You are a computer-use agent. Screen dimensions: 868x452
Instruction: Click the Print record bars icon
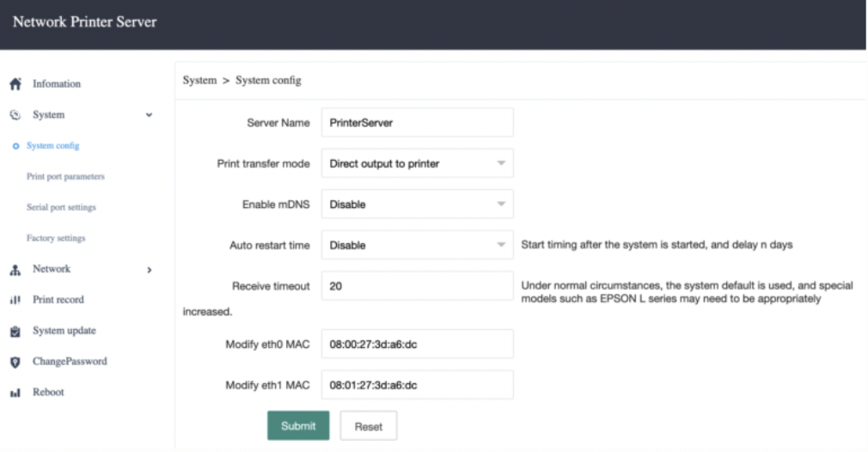pos(15,300)
